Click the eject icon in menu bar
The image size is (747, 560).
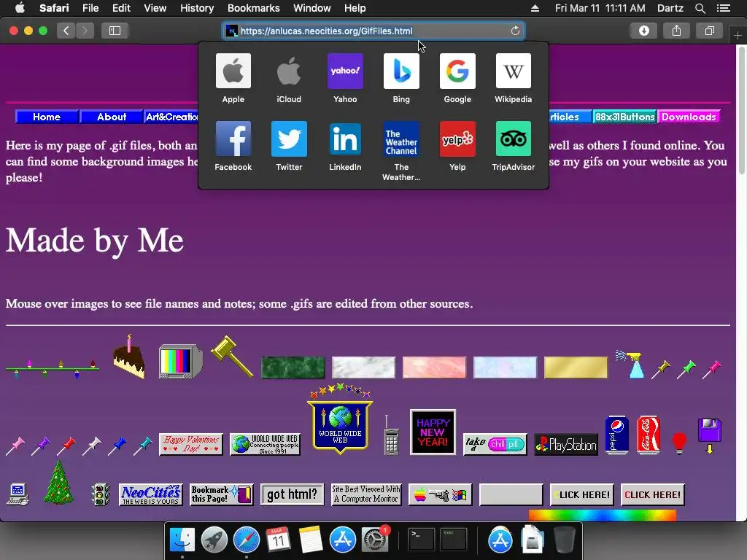(535, 8)
